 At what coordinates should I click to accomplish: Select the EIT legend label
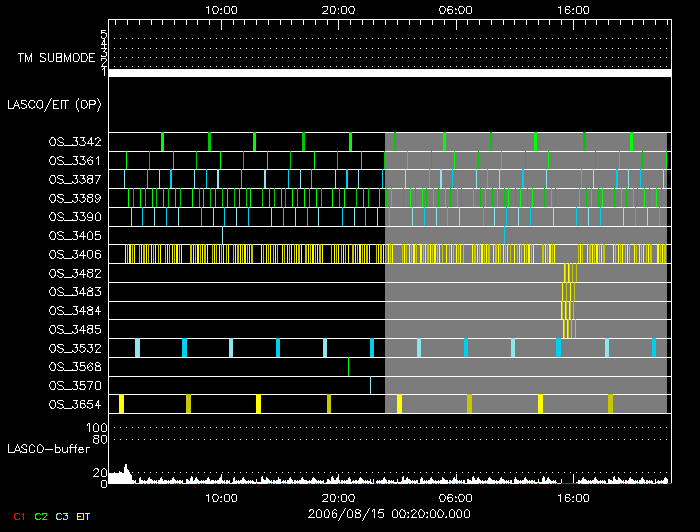coord(83,516)
